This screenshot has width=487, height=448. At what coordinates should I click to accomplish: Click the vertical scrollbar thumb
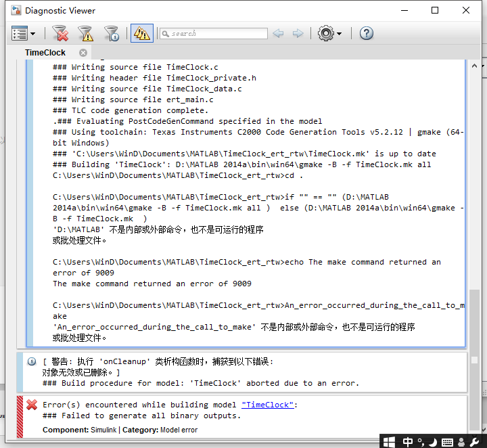tap(474, 359)
